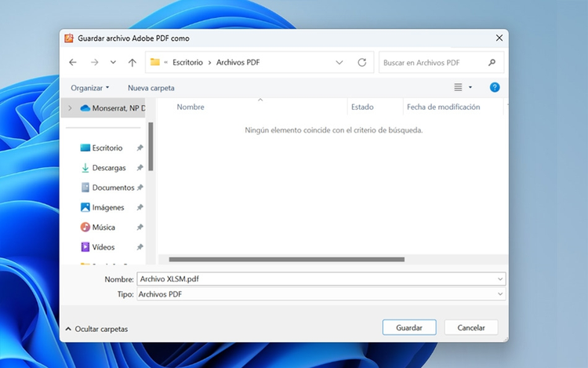Click pin icon next to Documentos
Image resolution: width=588 pixels, height=368 pixels.
pos(140,188)
